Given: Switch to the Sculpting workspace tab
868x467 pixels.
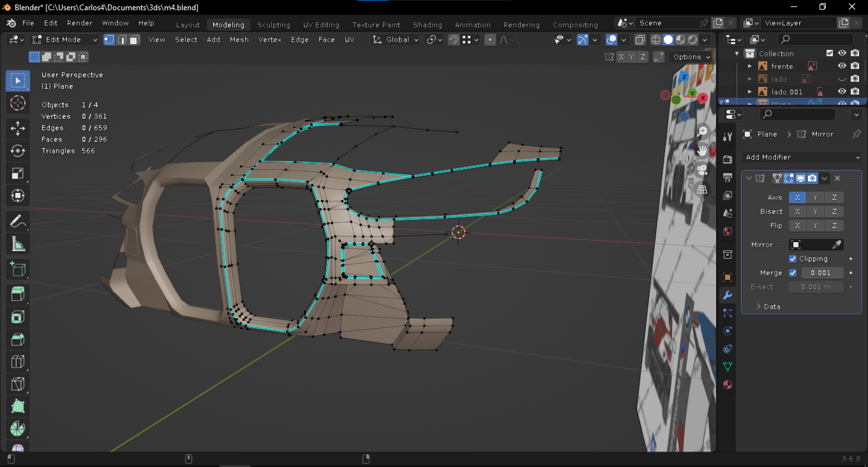Looking at the screenshot, I should click(273, 25).
